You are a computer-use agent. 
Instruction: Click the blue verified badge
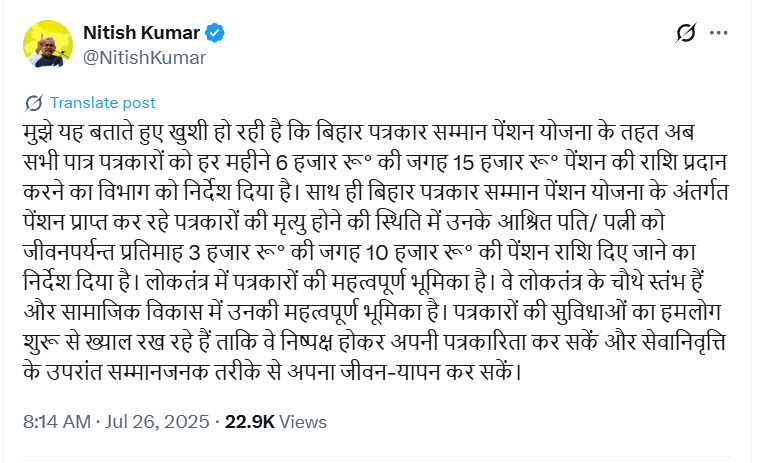coord(215,33)
